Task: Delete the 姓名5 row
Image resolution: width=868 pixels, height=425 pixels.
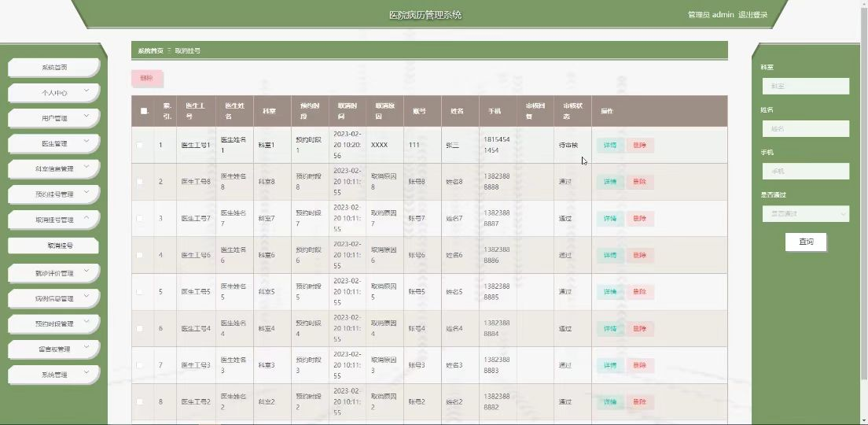Action: [640, 291]
